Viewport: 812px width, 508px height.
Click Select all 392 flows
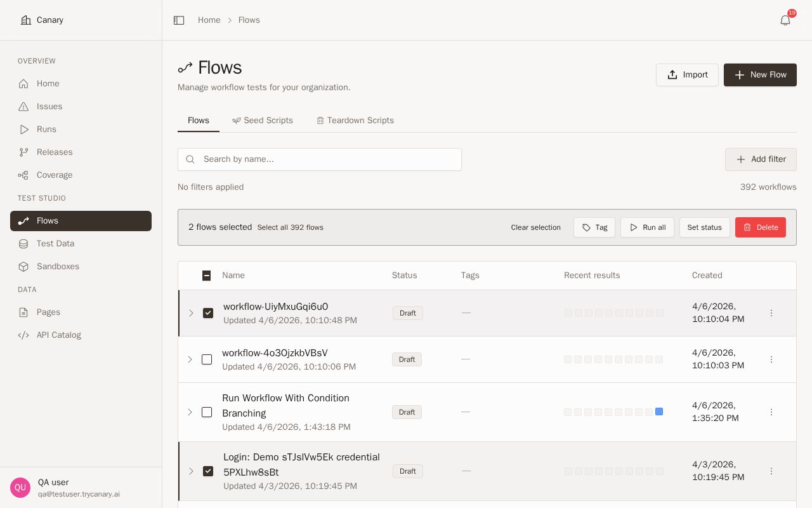[291, 227]
